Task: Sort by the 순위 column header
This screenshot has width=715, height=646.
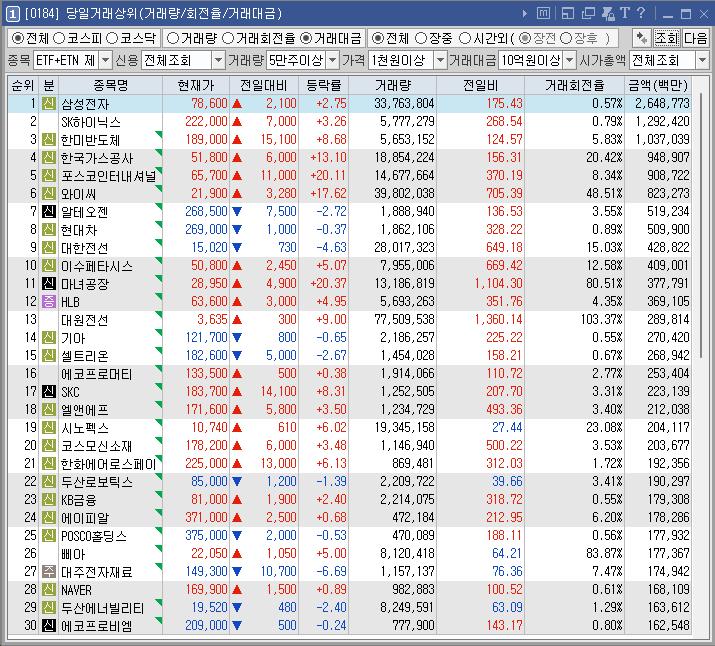Action: pos(23,85)
